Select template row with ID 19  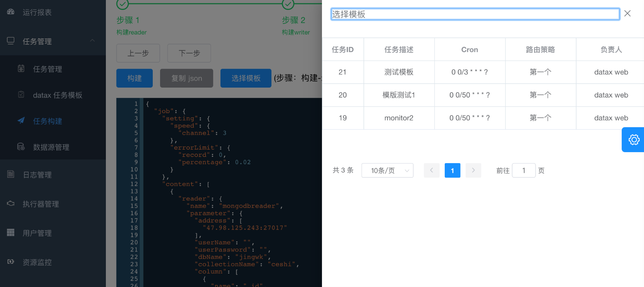483,118
